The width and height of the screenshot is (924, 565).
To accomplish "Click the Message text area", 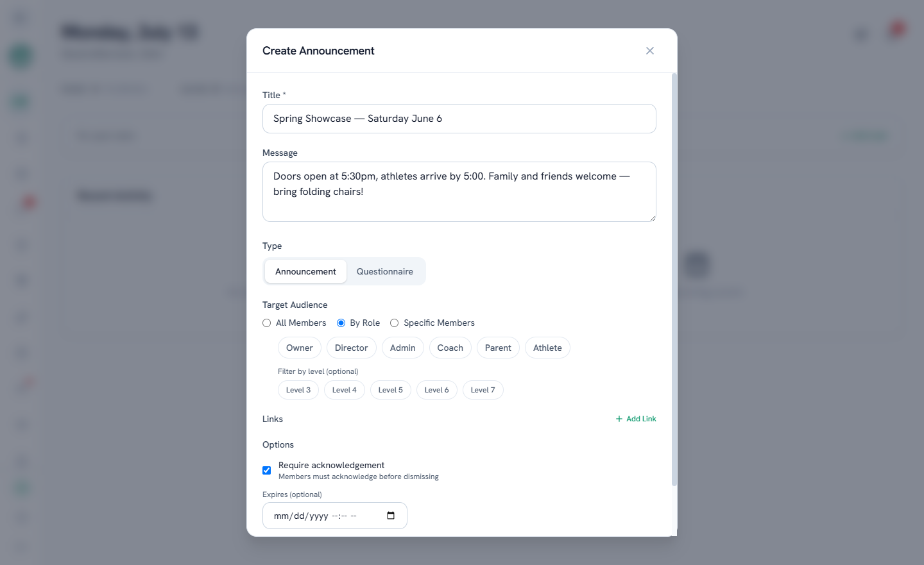I will click(x=459, y=192).
